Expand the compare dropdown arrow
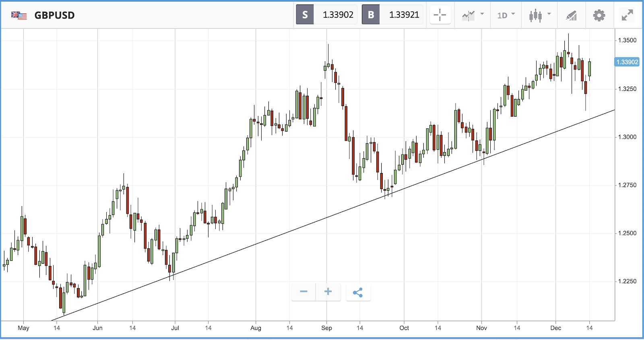 482,14
